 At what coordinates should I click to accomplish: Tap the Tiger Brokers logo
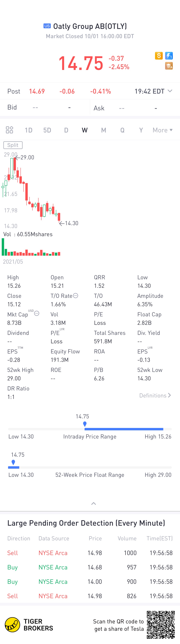(x=29, y=625)
